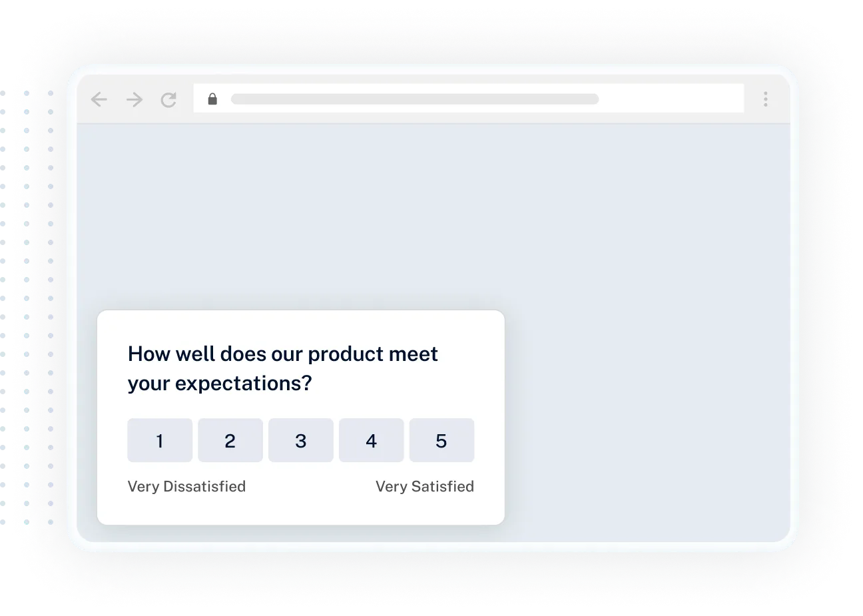This screenshot has width=863, height=616.
Task: Click the page reload icon
Action: click(168, 99)
